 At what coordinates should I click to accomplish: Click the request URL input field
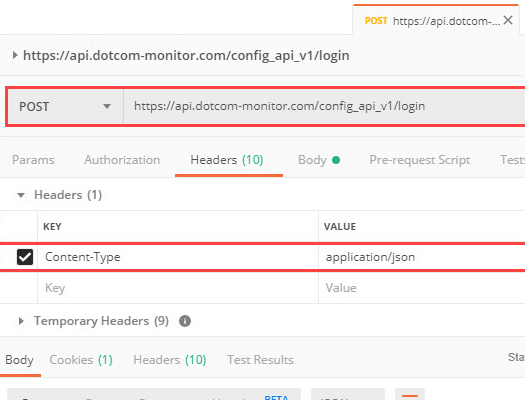(324, 106)
